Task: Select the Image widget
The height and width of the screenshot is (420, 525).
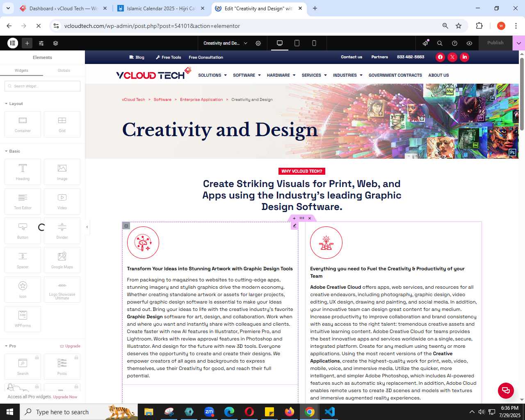Action: point(62,172)
